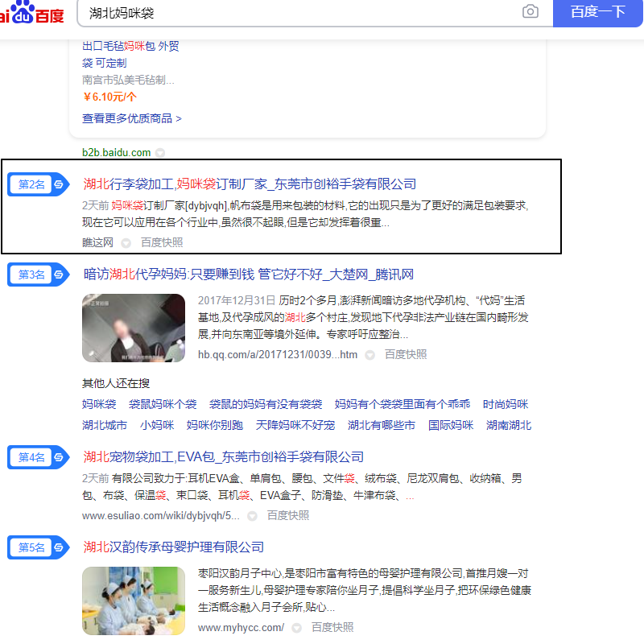644x644 pixels.
Task: Search related term 湖南湖北
Action: 509,425
